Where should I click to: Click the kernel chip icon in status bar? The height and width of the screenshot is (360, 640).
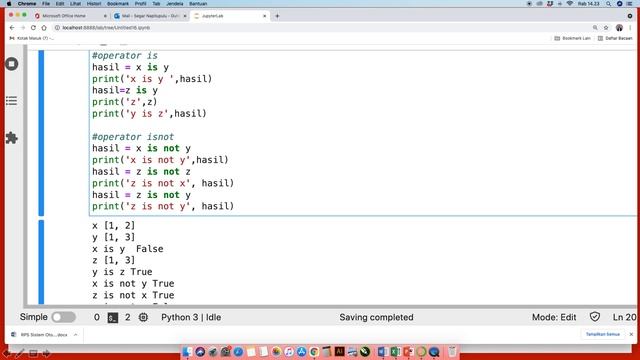point(143,317)
